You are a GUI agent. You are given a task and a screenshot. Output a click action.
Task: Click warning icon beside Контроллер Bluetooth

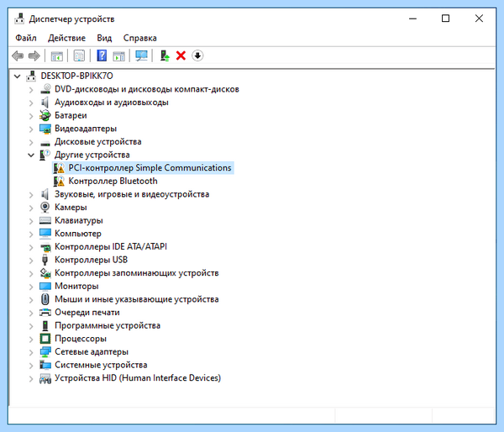click(x=59, y=181)
